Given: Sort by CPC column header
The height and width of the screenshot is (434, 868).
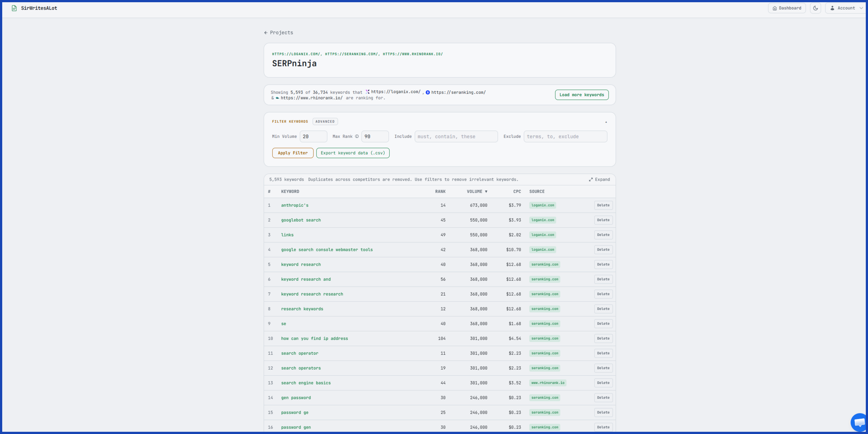Looking at the screenshot, I should [x=517, y=192].
